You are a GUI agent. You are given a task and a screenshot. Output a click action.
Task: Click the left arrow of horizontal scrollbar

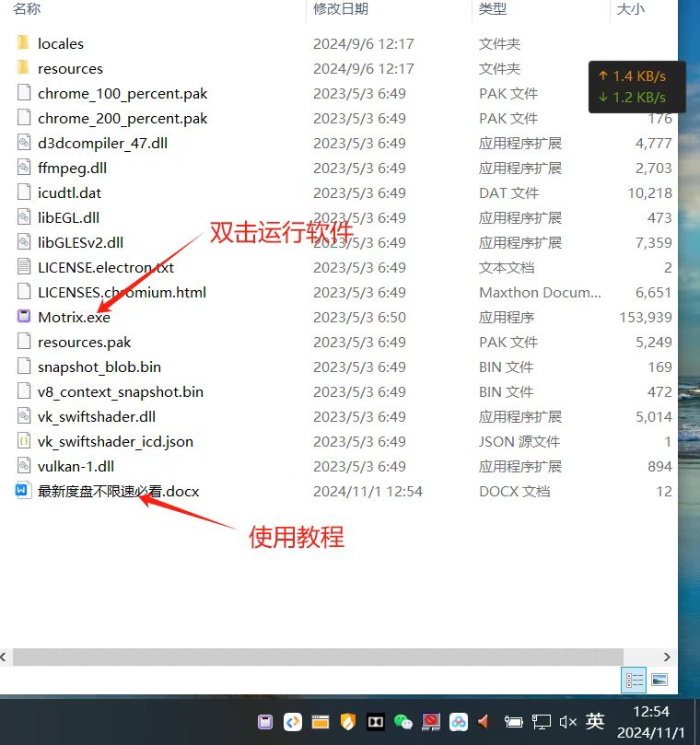tap(6, 656)
